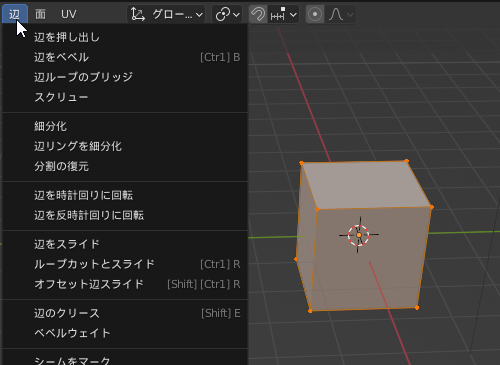Open the 面 (Face) menu
Image resolution: width=500 pixels, height=365 pixels.
(40, 14)
